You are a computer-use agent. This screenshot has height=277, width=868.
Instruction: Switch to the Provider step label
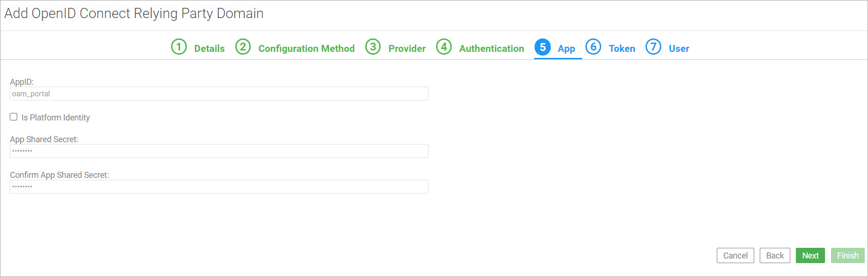(407, 49)
